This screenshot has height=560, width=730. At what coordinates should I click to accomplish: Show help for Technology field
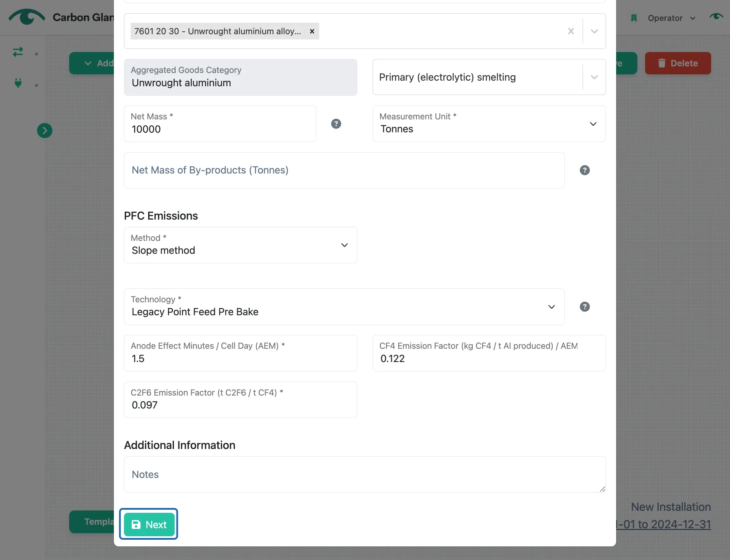[585, 307]
